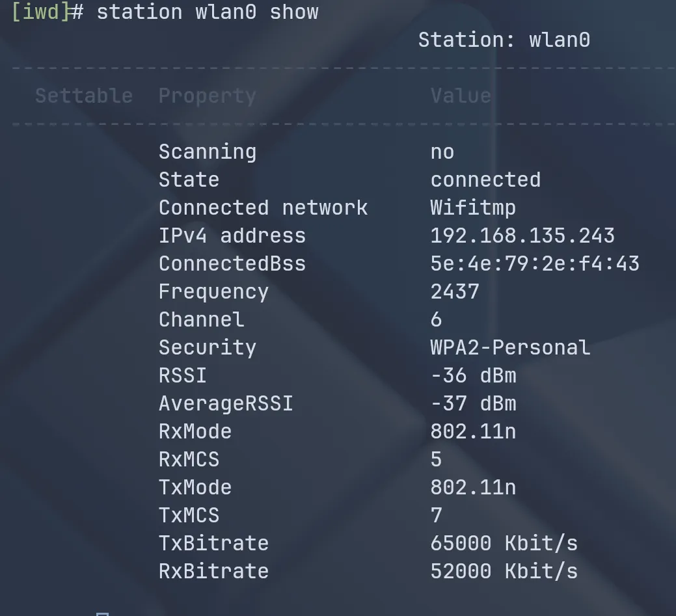Click the Channel value 6
Image resolution: width=676 pixels, height=616 pixels.
point(436,319)
